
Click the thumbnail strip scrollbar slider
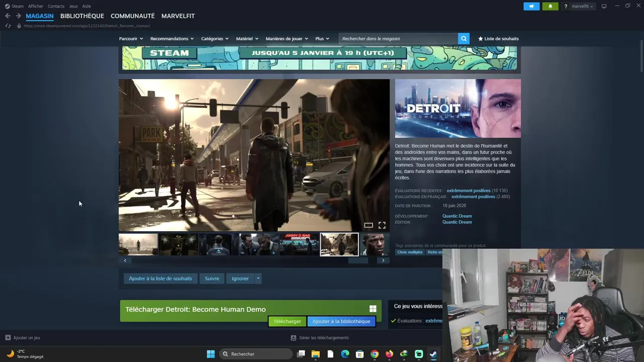coord(358,260)
